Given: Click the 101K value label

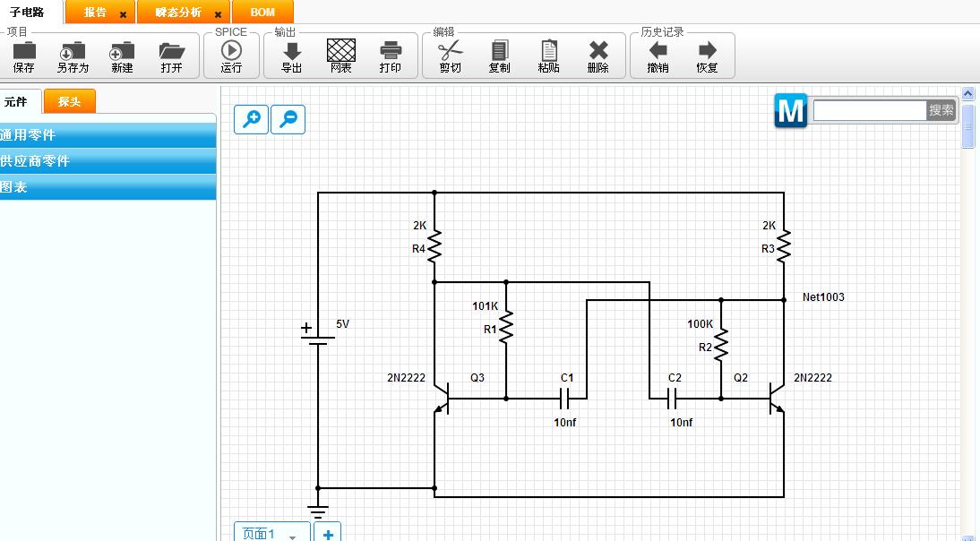Looking at the screenshot, I should tap(485, 306).
